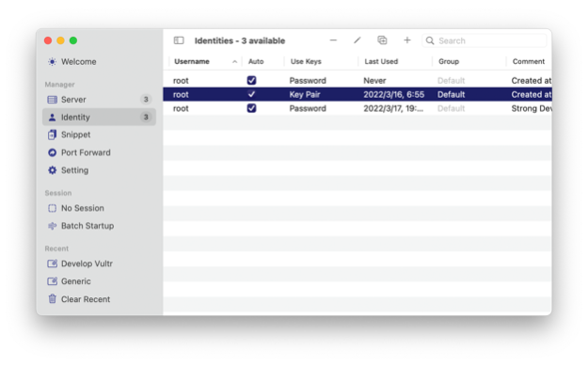Click the Port Forward arrow icon

[x=52, y=152]
